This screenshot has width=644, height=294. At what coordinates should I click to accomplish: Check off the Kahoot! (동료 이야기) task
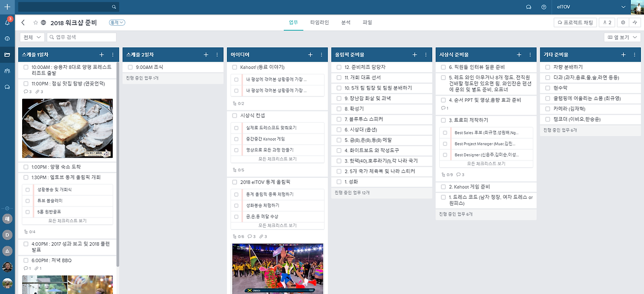tap(234, 67)
